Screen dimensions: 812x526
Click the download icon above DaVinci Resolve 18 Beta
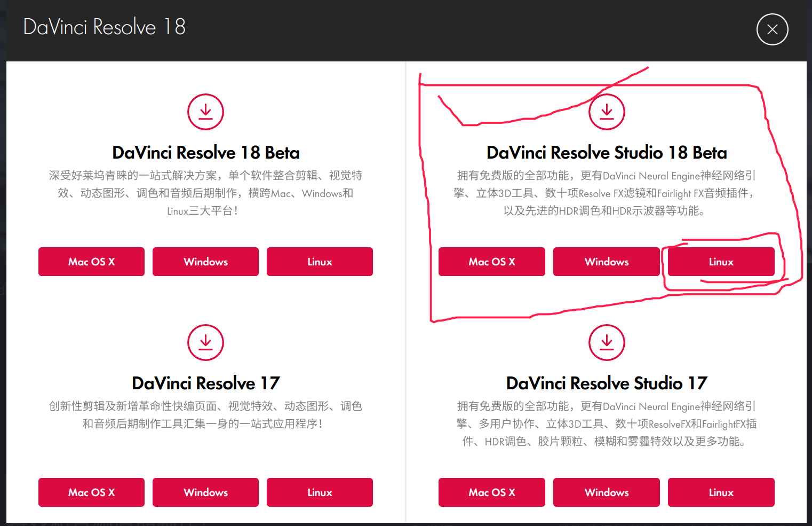point(205,112)
